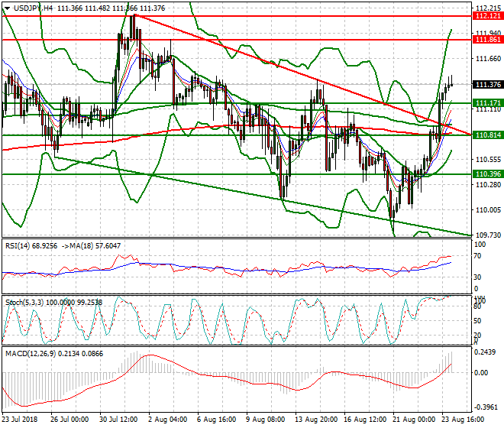Click the green 111.171 level label
Viewport: 504px width, 428px height.
pos(488,103)
